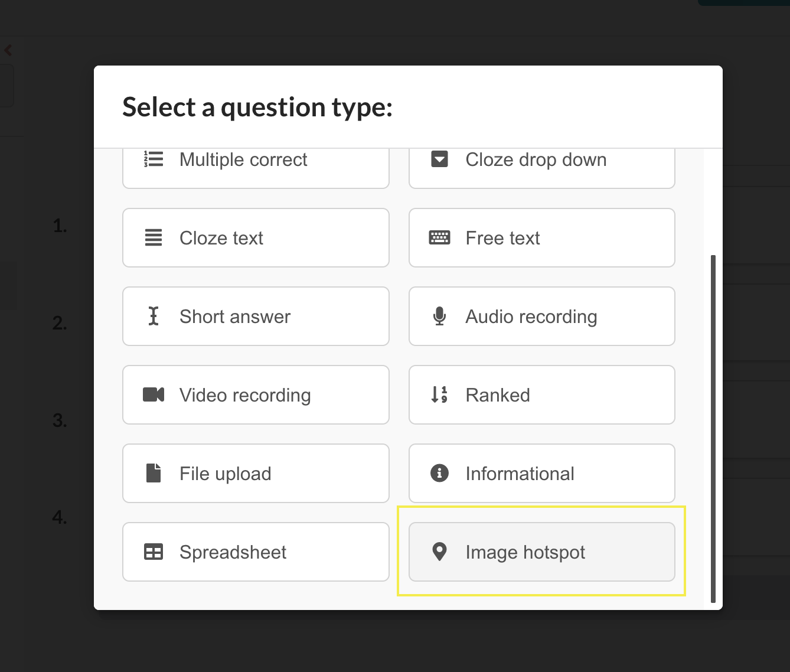Click the Spreadsheet table icon
The height and width of the screenshot is (672, 790).
tap(154, 552)
